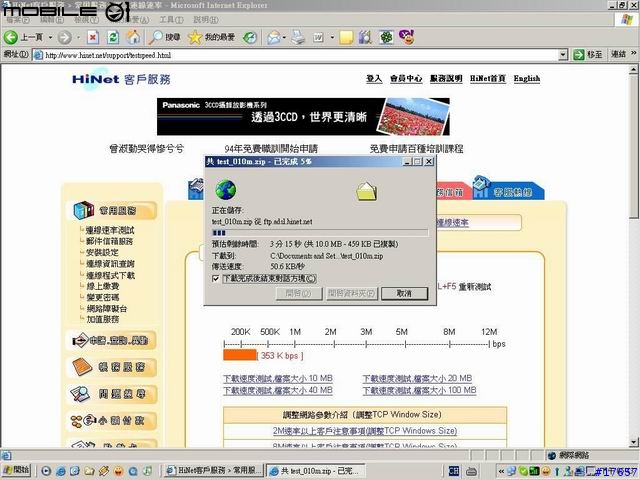Screen dimensions: 640x480
Task: Click the CH language bar indicator
Action: (x=453, y=471)
